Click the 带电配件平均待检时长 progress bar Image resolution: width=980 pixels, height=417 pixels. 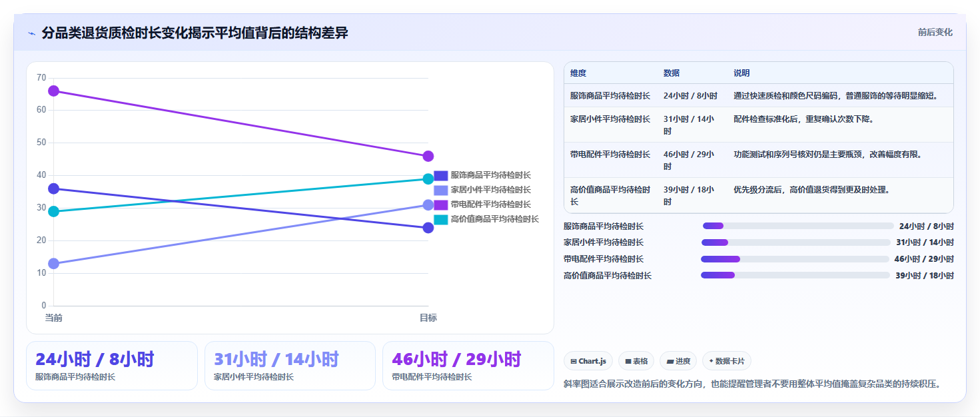795,259
